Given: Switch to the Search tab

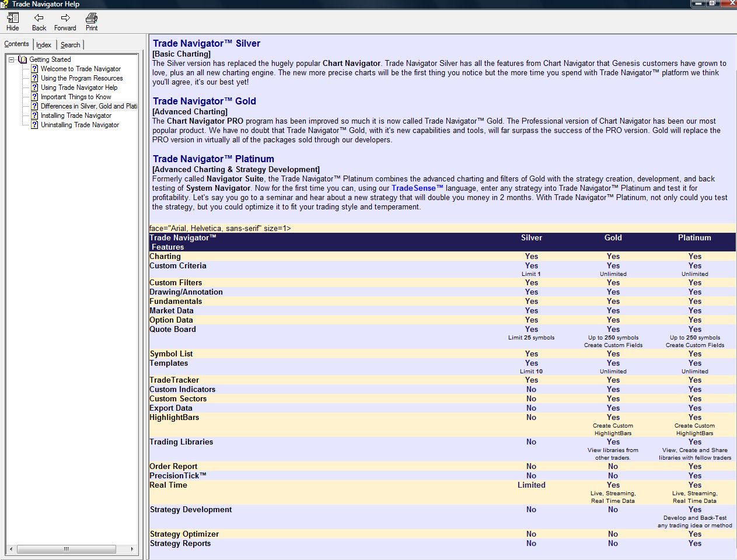Looking at the screenshot, I should [70, 45].
